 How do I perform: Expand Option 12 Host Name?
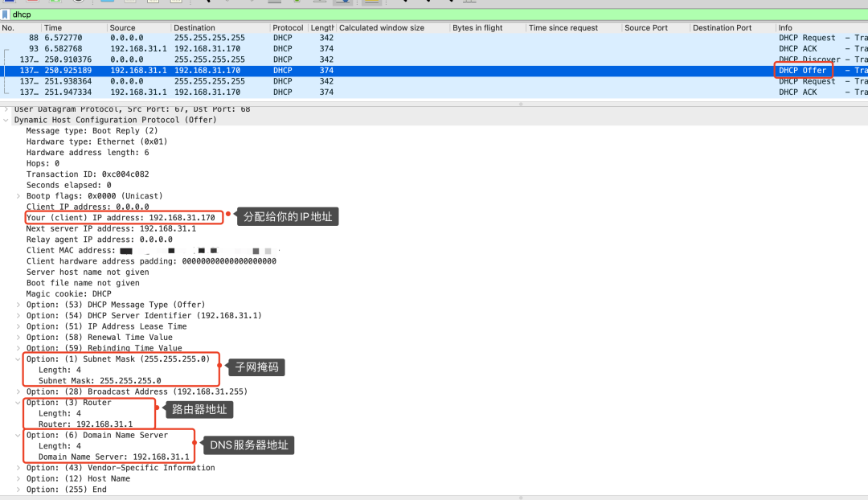pyautogui.click(x=18, y=478)
